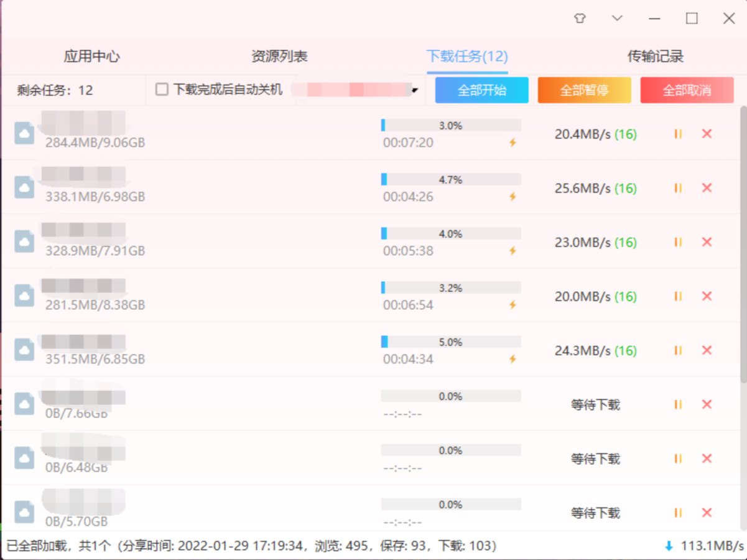
Task: Click the lightning boost icon for the 5.0% task
Action: 513,359
